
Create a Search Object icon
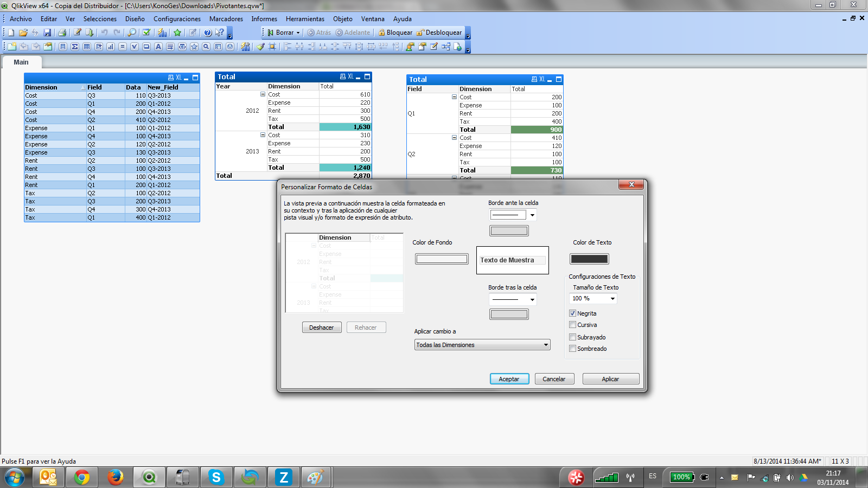206,47
